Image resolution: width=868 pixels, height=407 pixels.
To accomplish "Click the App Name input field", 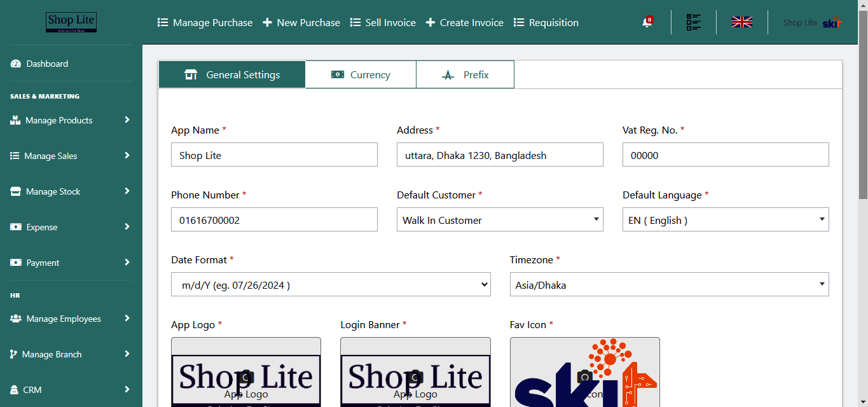I will 274,155.
